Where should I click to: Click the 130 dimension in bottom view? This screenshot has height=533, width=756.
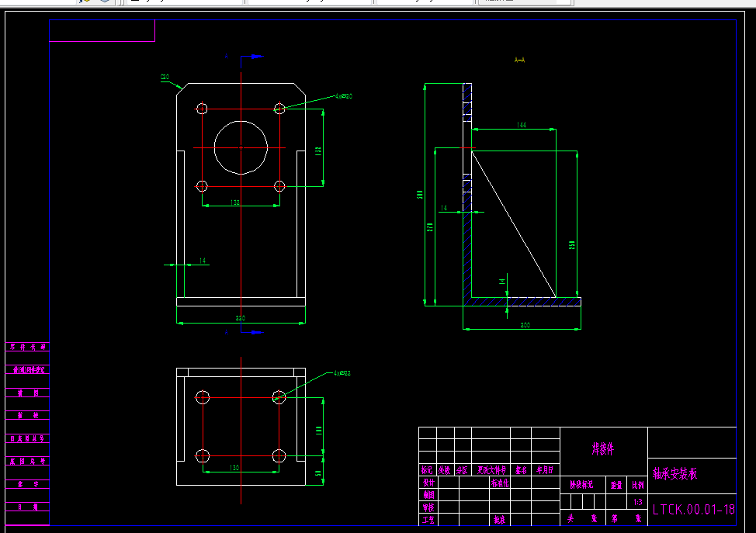click(234, 468)
